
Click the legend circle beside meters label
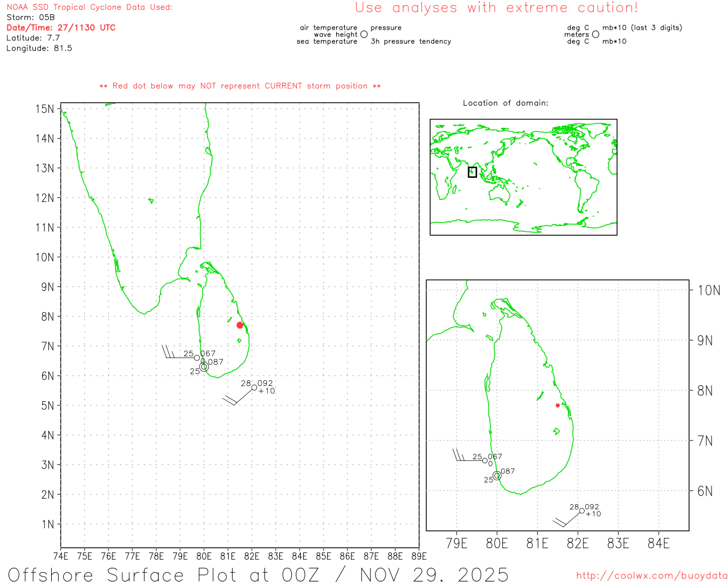tap(595, 35)
